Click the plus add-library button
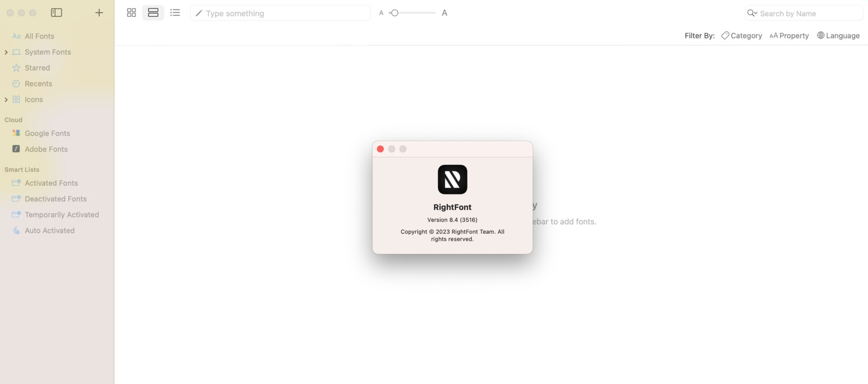This screenshot has height=384, width=868. point(99,13)
